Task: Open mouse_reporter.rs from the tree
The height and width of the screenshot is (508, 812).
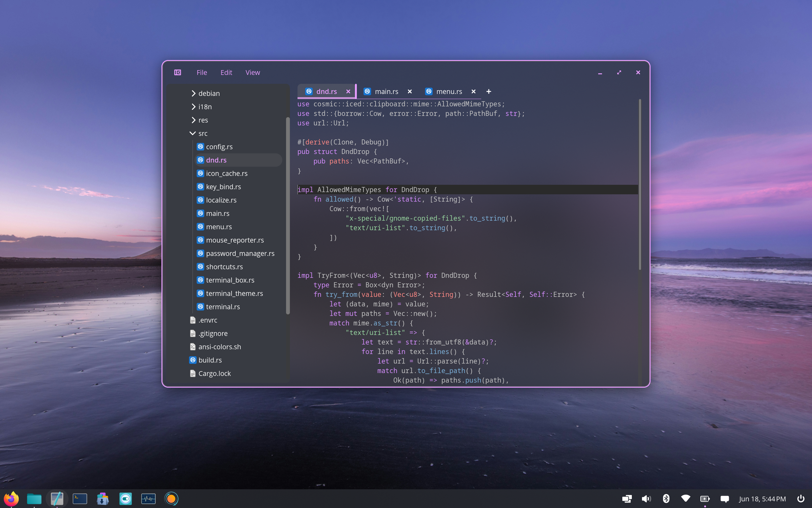Action: 238,240
